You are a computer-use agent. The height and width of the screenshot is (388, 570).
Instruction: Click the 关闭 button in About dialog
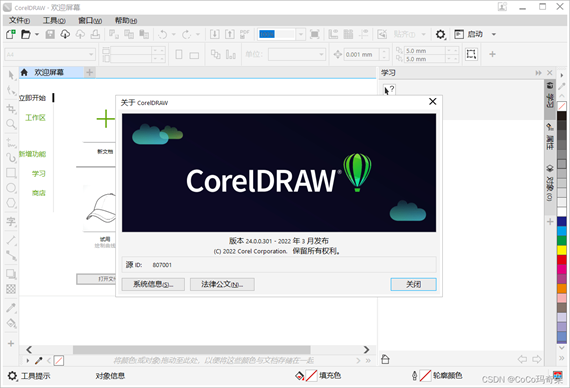413,284
